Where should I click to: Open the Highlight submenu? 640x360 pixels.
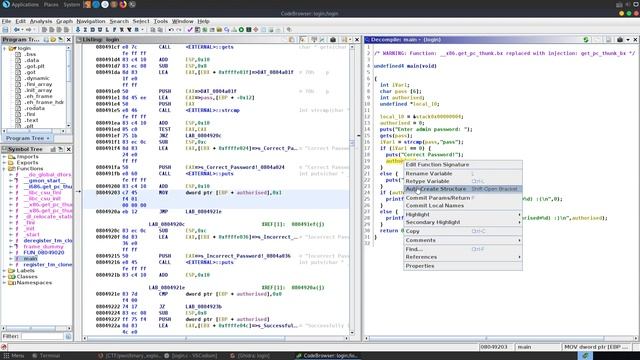coord(463,214)
